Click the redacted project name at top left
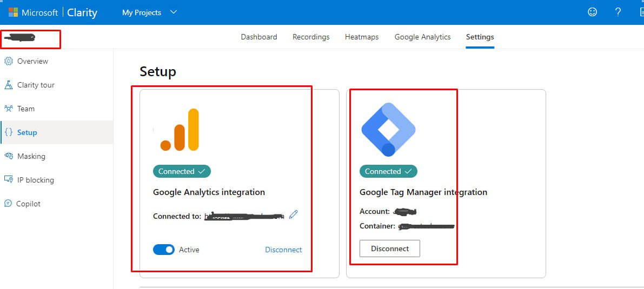 click(19, 38)
